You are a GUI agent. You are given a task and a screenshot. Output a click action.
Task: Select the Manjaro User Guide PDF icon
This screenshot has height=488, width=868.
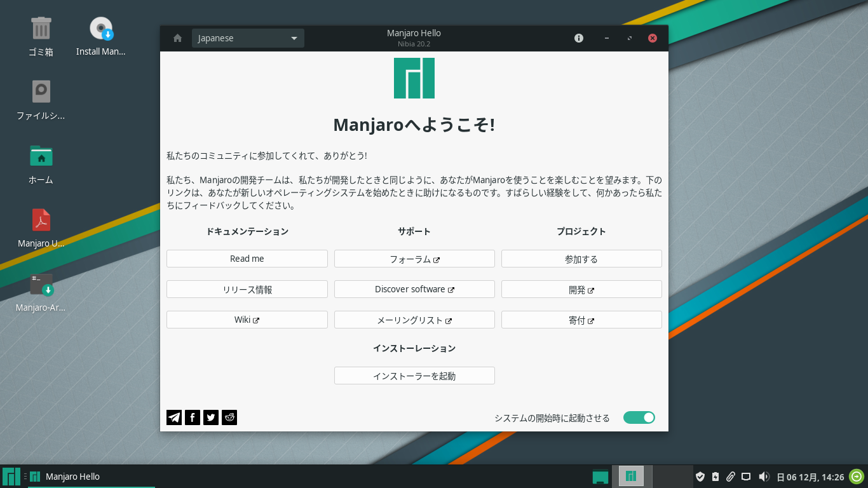pyautogui.click(x=41, y=227)
